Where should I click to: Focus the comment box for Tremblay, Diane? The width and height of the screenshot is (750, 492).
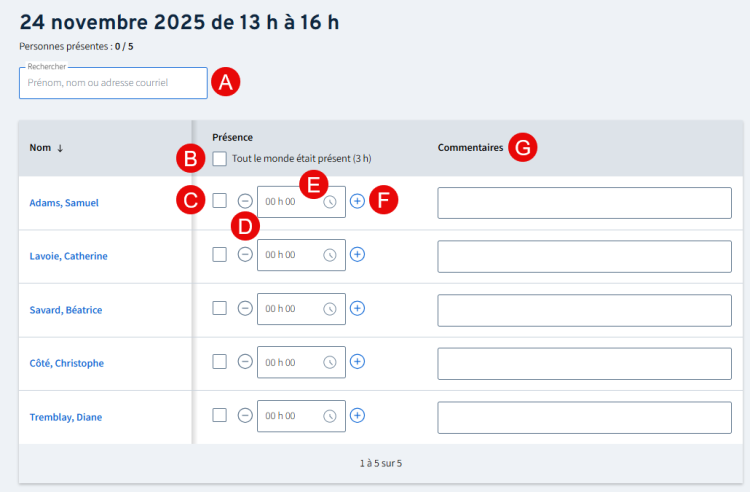pos(584,417)
